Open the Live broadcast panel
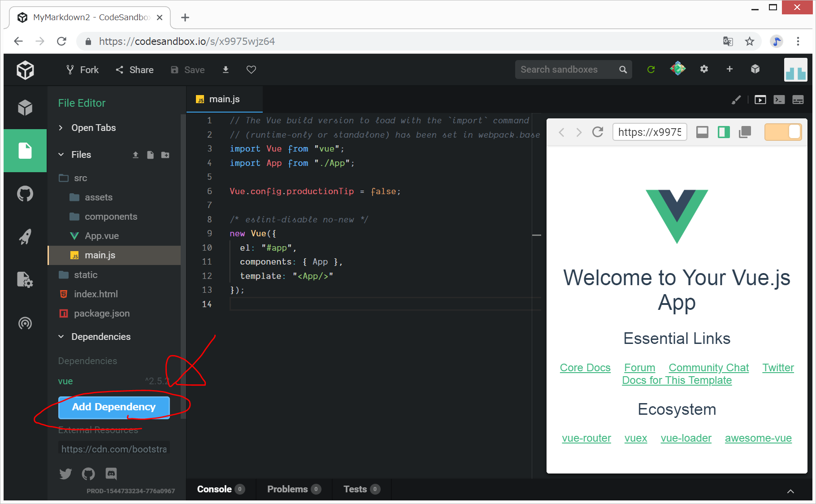 (x=25, y=323)
